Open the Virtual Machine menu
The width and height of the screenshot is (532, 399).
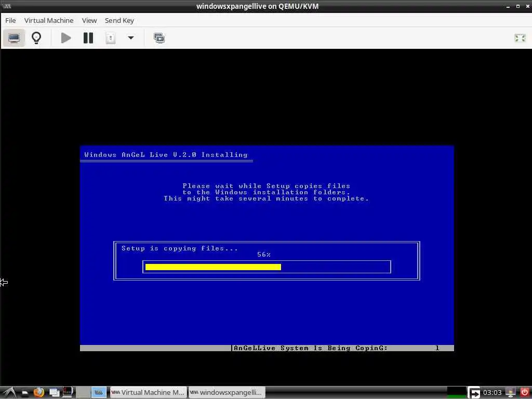[x=49, y=20]
